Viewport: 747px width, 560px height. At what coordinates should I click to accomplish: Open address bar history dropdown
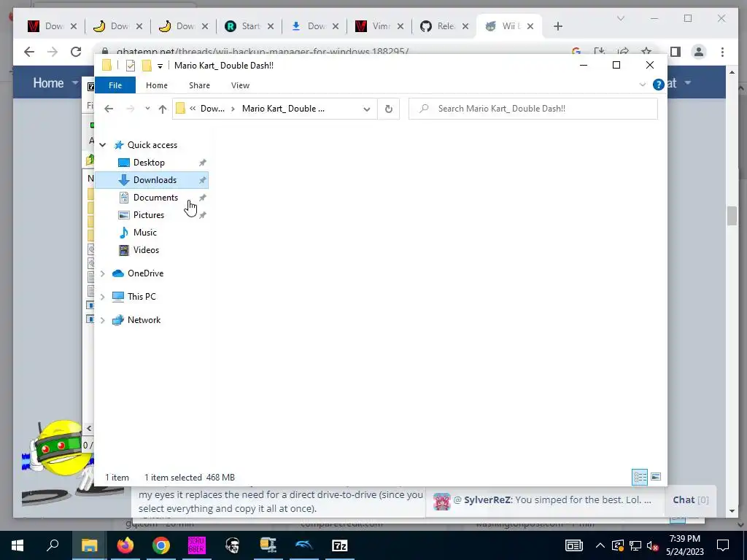pyautogui.click(x=366, y=109)
